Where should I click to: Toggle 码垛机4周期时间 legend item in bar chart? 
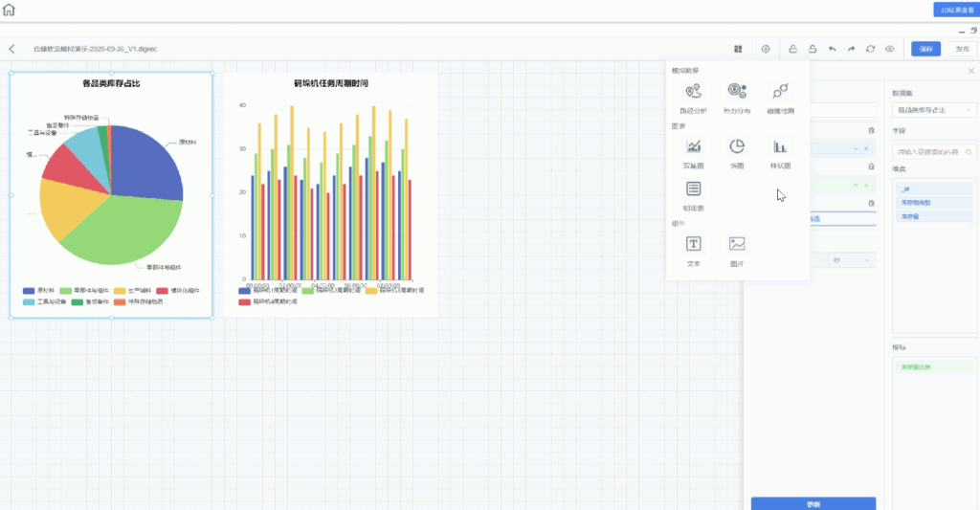[x=268, y=301]
